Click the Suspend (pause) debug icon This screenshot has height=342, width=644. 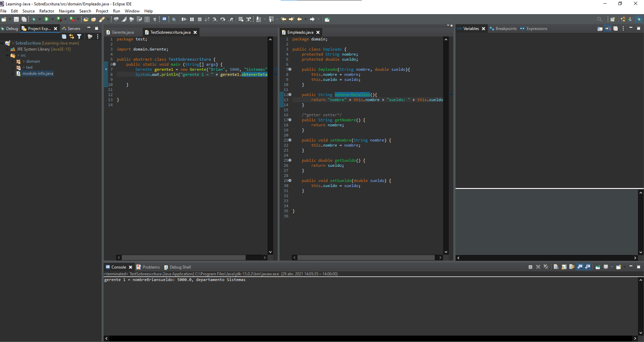coord(192,20)
